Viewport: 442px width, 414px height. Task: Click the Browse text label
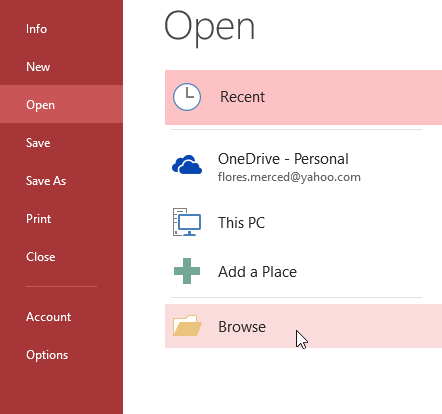click(x=242, y=327)
